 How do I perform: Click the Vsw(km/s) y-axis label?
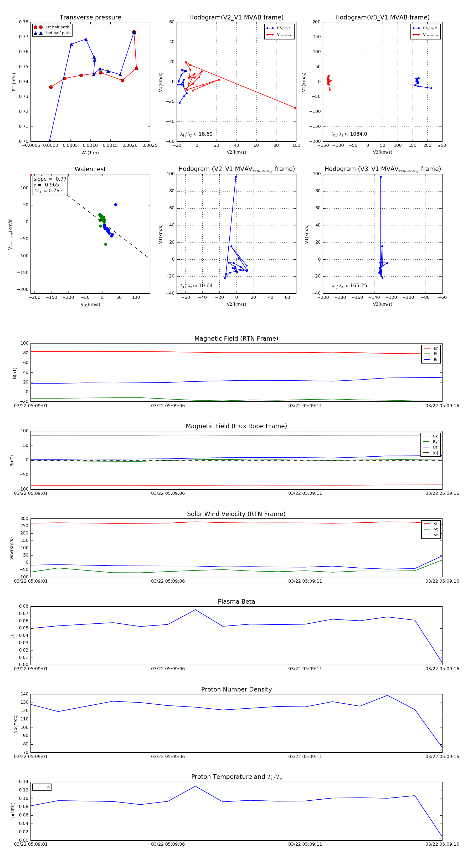coord(12,549)
